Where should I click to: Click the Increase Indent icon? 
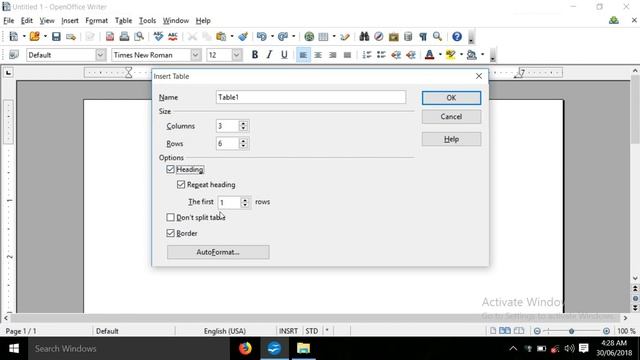[411, 55]
